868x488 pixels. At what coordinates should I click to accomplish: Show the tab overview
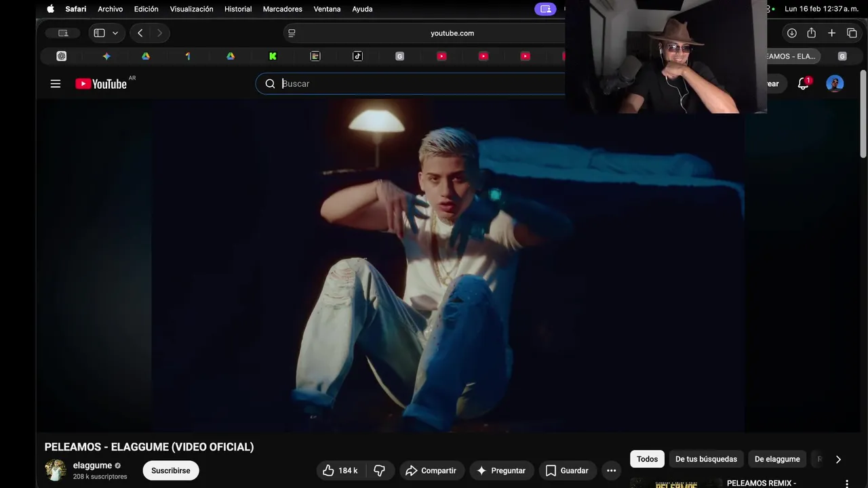852,33
